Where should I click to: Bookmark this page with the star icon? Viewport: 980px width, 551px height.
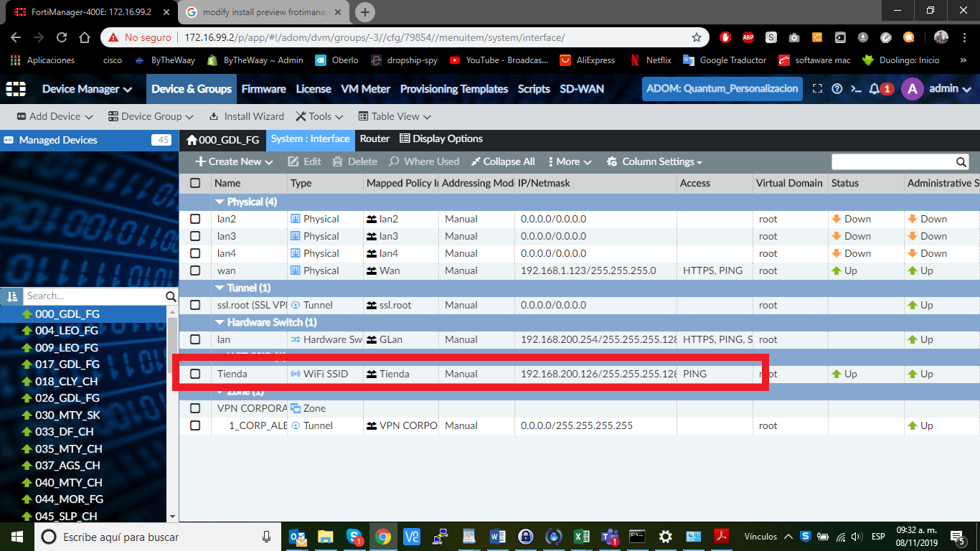(696, 37)
